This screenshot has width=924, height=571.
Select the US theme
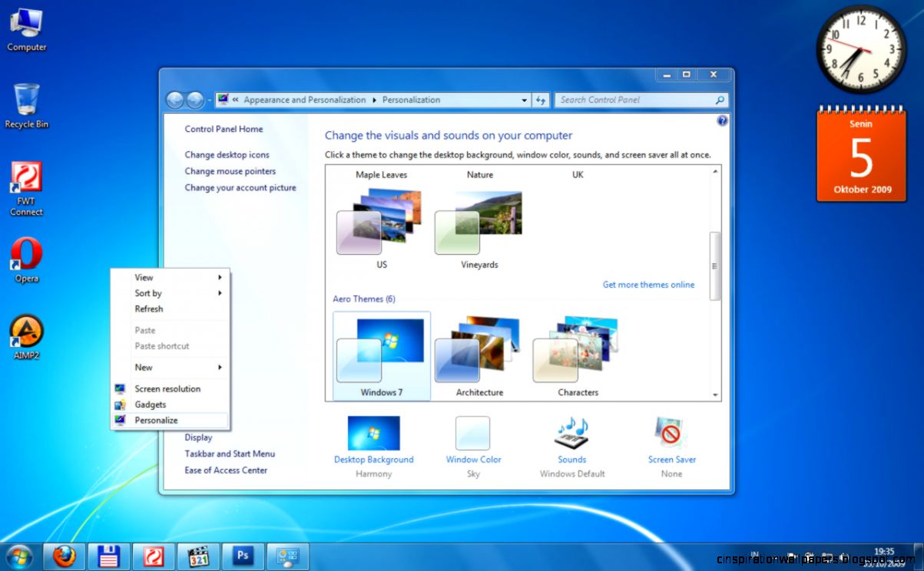382,229
